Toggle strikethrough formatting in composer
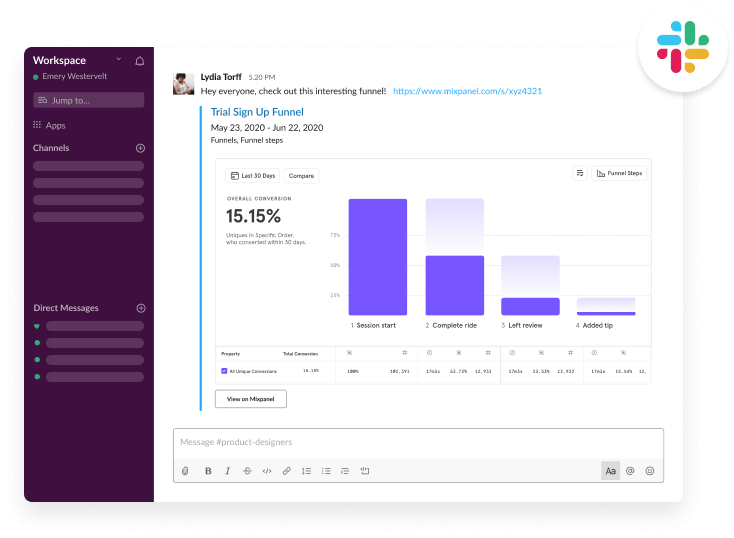 click(x=247, y=471)
